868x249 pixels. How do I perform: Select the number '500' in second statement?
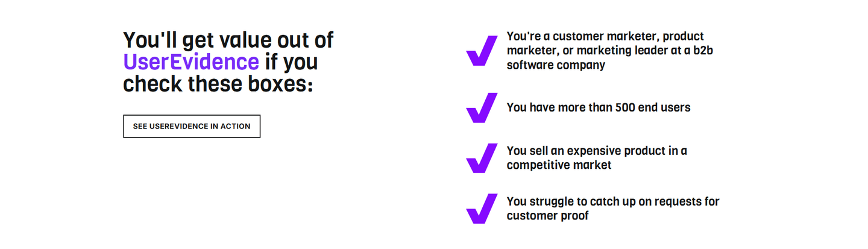click(626, 108)
